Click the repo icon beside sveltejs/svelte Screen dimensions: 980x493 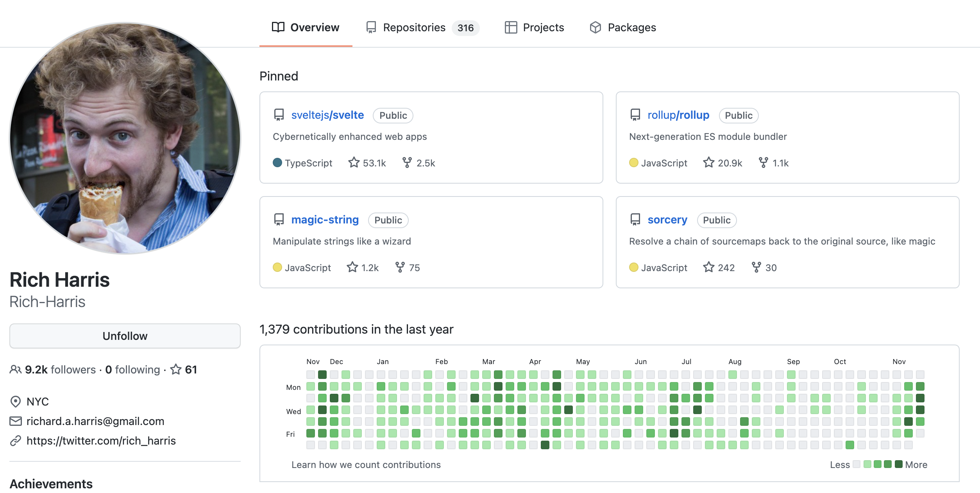tap(279, 115)
